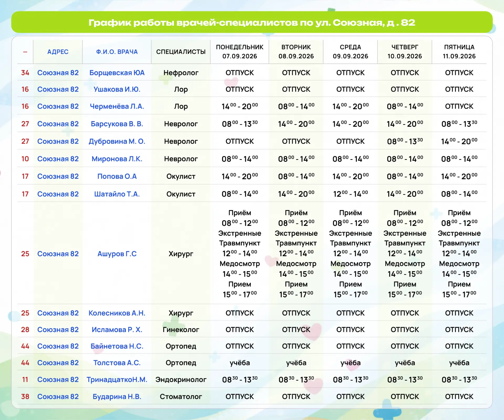
Task: Click Попова Tuesday hours 08-14
Action: 296,176
